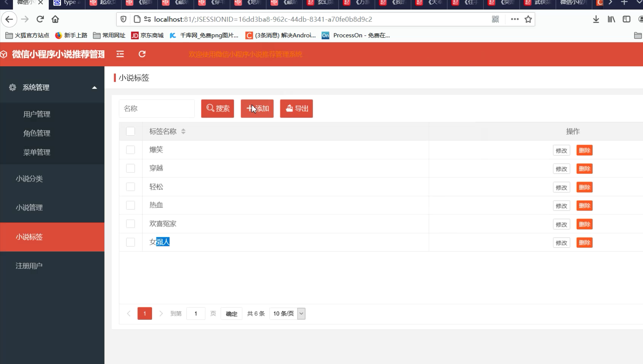The height and width of the screenshot is (364, 643).
Task: Select 小说标签 in sidebar
Action: (52, 237)
